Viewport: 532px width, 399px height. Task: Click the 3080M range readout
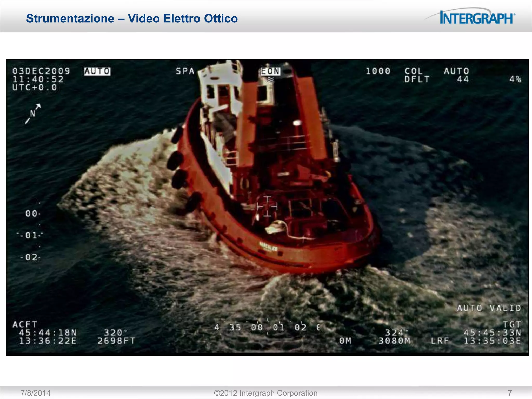click(x=394, y=341)
